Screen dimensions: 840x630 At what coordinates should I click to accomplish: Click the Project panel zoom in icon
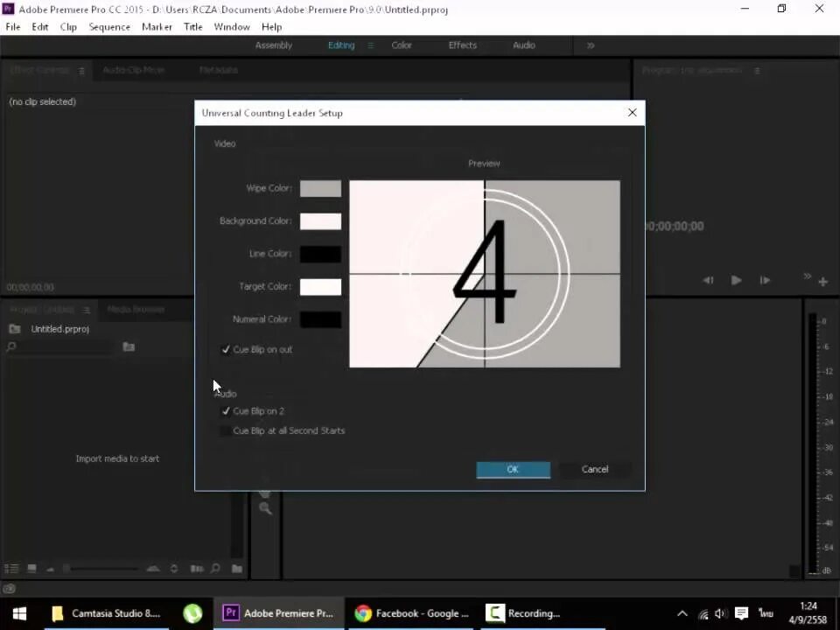153,569
